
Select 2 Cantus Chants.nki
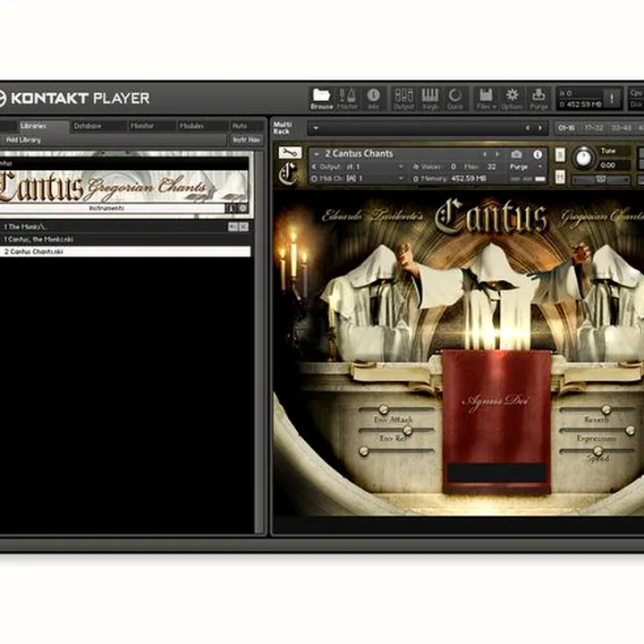pyautogui.click(x=123, y=251)
